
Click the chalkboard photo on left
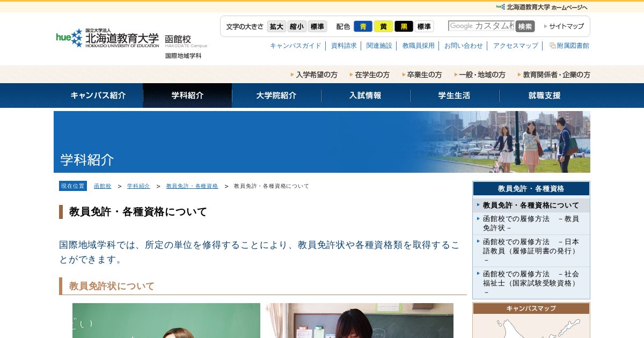tap(166, 321)
